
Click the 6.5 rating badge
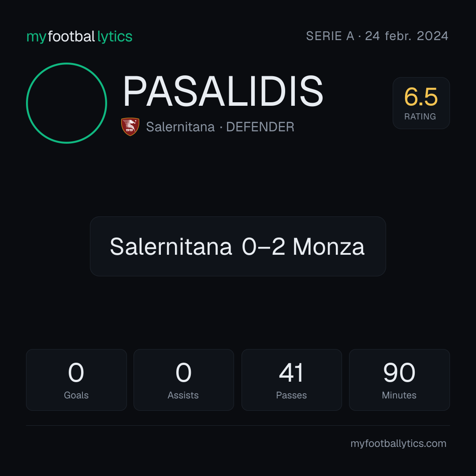[421, 103]
